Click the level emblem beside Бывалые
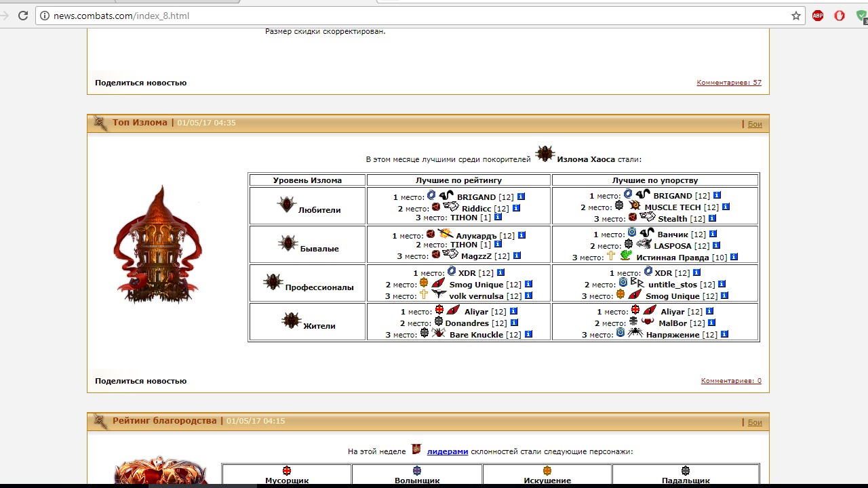Screen dimensions: 868x488 click(x=288, y=243)
